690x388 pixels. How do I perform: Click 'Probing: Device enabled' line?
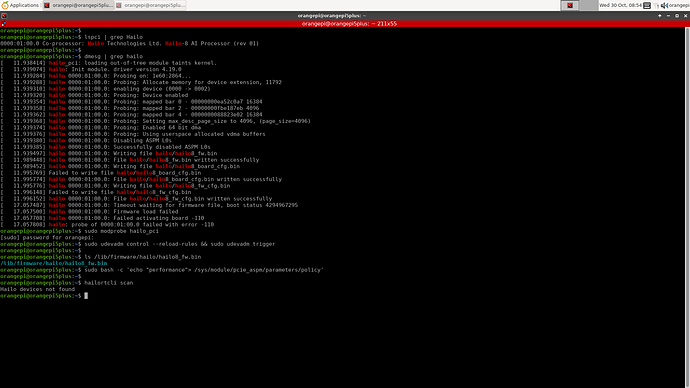coord(94,95)
